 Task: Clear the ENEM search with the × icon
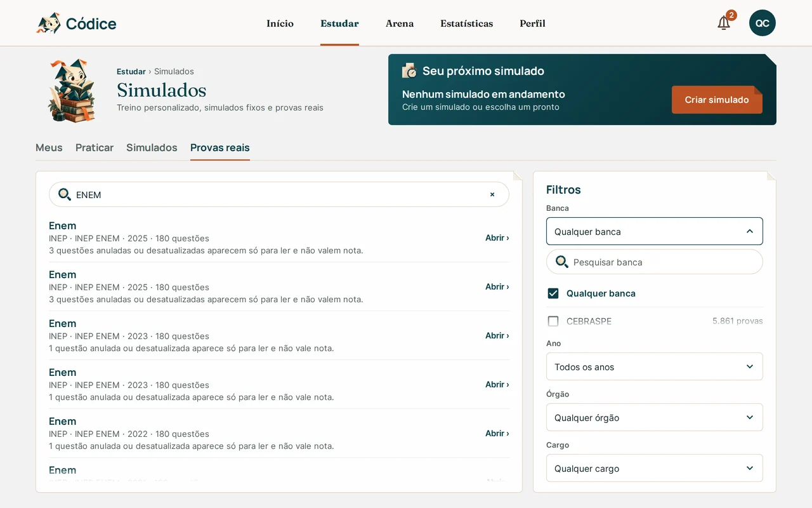click(x=492, y=194)
